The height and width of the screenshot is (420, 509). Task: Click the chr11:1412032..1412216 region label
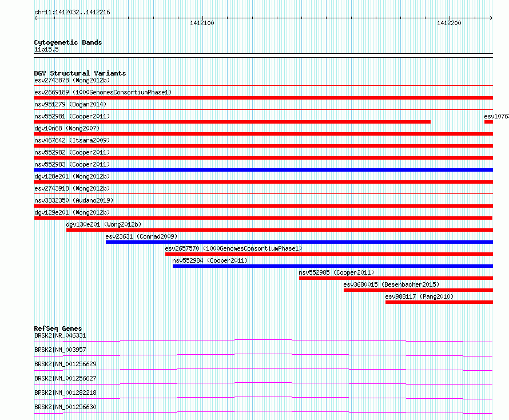(x=72, y=13)
